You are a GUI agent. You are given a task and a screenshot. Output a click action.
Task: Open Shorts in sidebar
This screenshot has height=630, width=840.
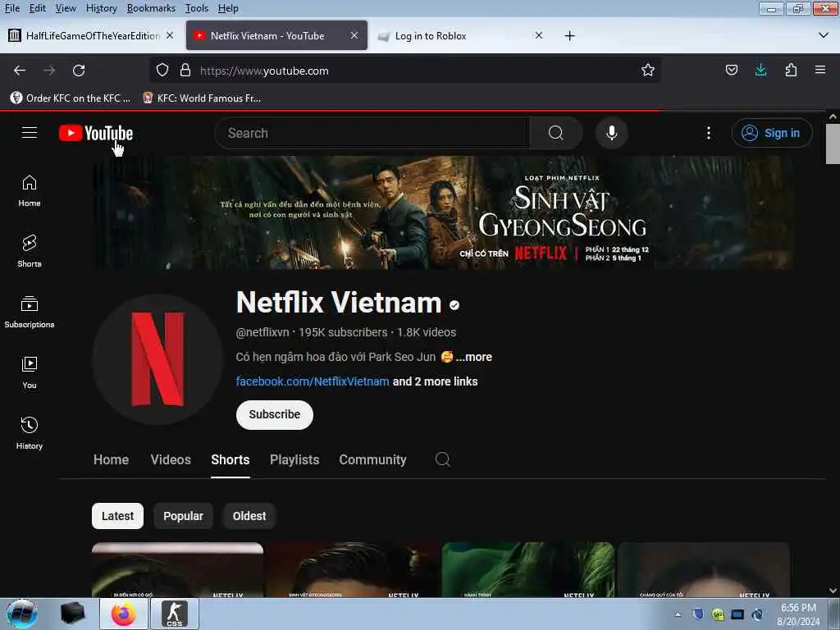click(x=30, y=251)
